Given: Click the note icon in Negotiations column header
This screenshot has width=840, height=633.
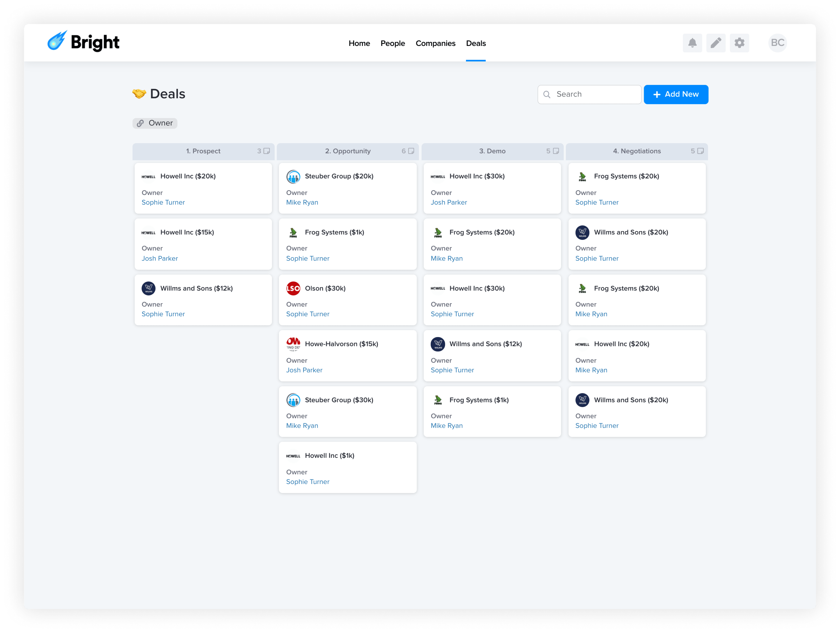Looking at the screenshot, I should pyautogui.click(x=701, y=151).
